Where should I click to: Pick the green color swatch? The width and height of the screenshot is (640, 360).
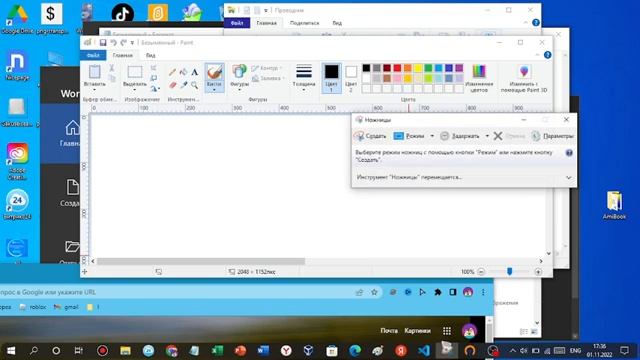[428, 68]
